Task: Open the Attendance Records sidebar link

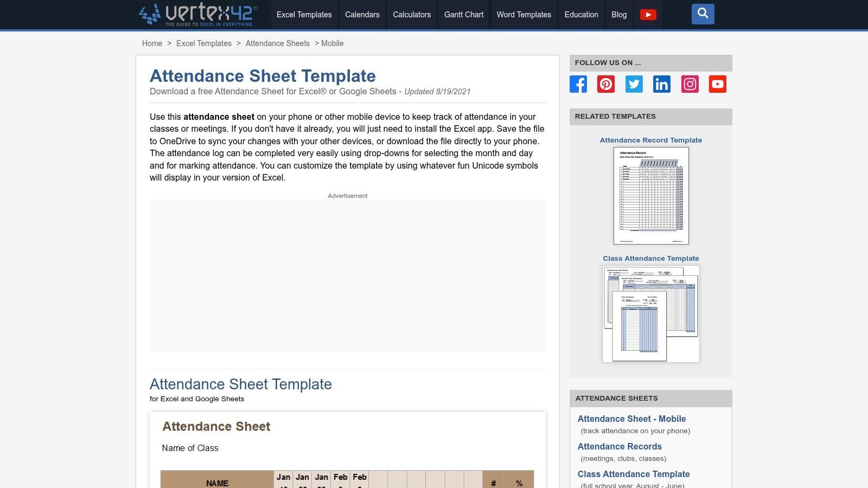Action: [x=620, y=446]
